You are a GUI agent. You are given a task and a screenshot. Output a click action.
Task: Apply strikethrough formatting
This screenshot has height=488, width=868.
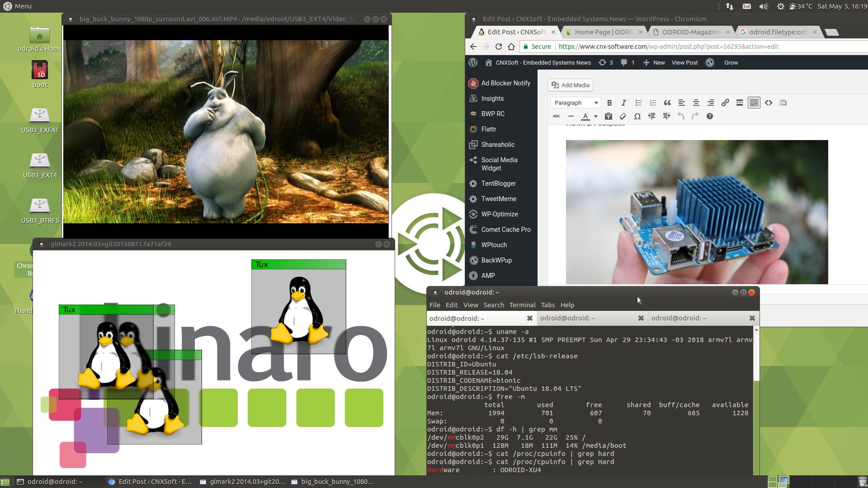point(557,117)
